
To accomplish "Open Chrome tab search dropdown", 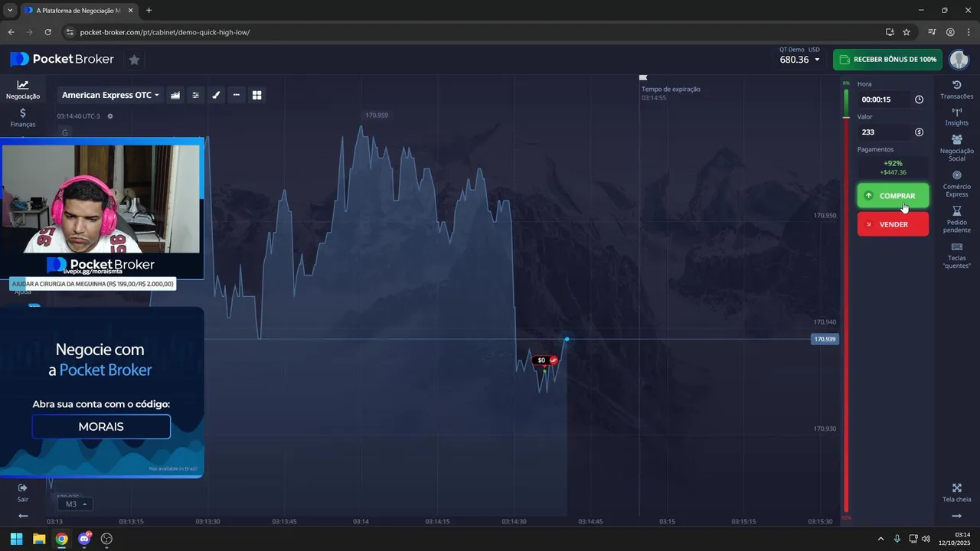I will pyautogui.click(x=10, y=11).
